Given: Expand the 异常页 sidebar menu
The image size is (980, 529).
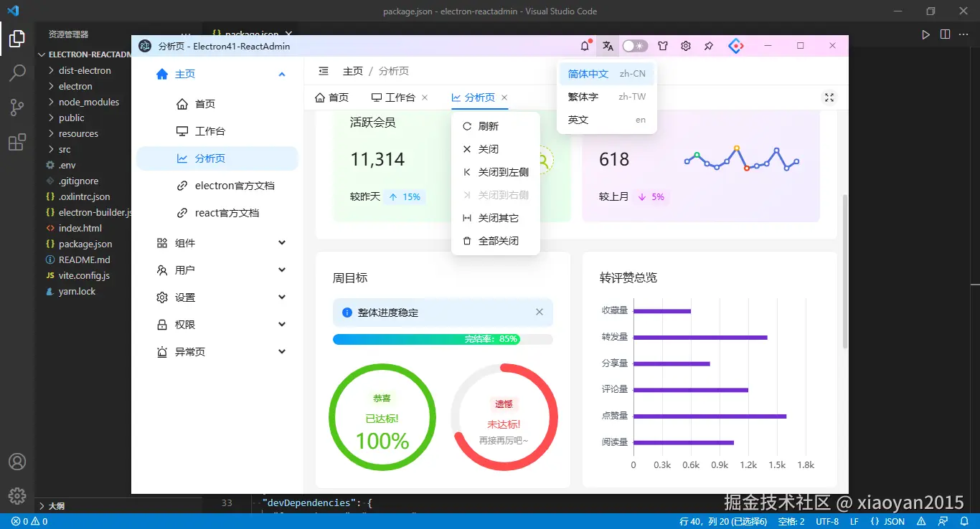Looking at the screenshot, I should tap(217, 352).
